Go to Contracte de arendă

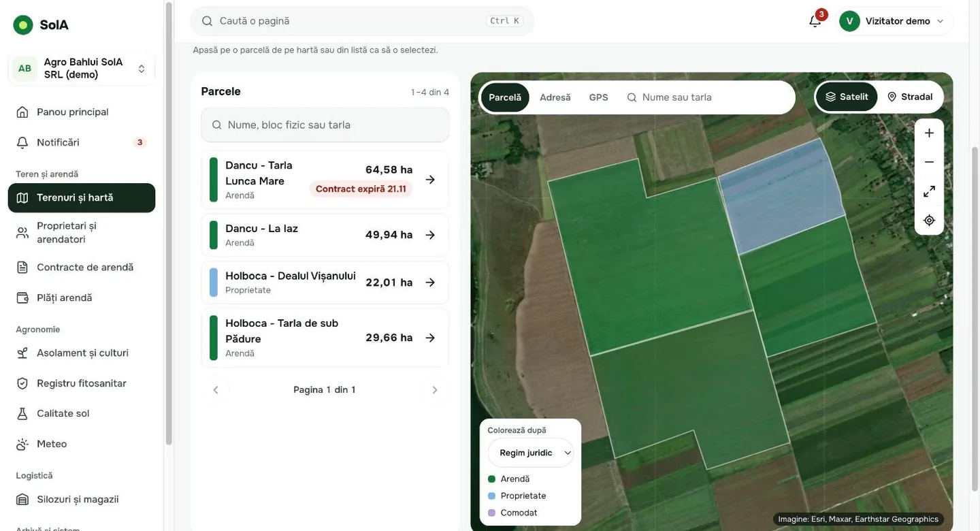[x=82, y=268]
